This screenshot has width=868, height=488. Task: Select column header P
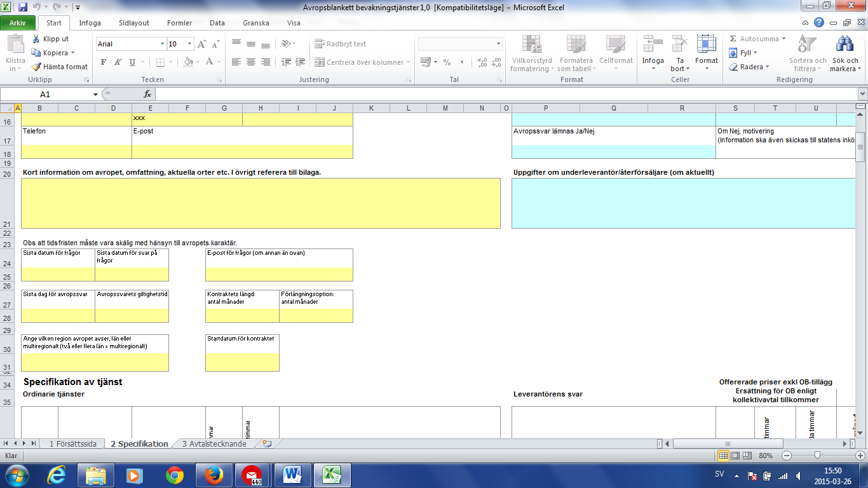tap(546, 107)
